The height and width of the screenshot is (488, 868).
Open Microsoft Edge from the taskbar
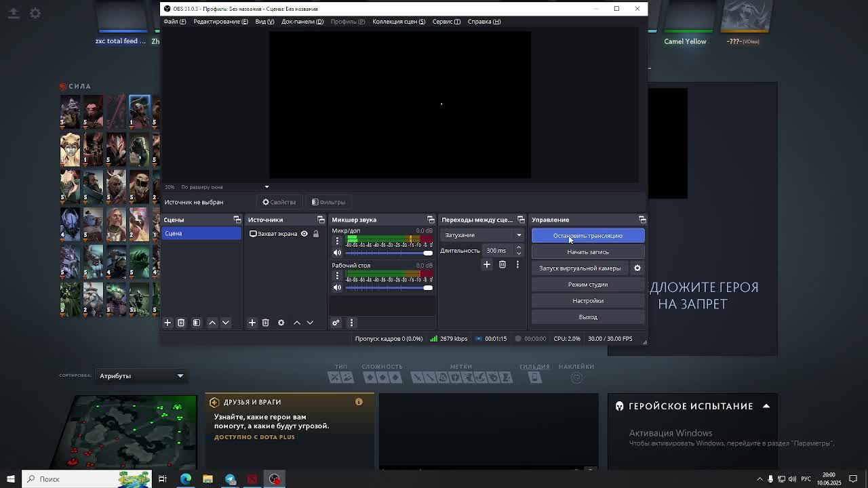tap(185, 479)
